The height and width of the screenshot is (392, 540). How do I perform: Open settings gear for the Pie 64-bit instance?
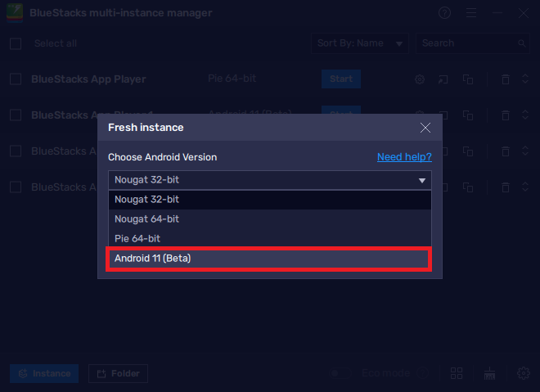(420, 79)
